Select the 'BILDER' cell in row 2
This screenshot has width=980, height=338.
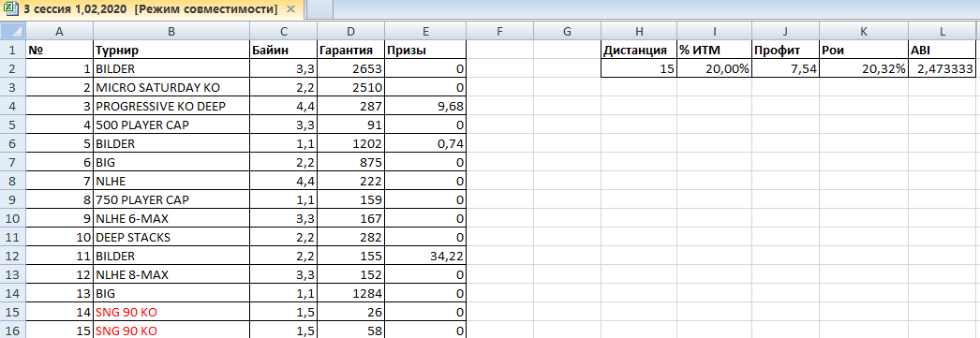click(x=171, y=68)
